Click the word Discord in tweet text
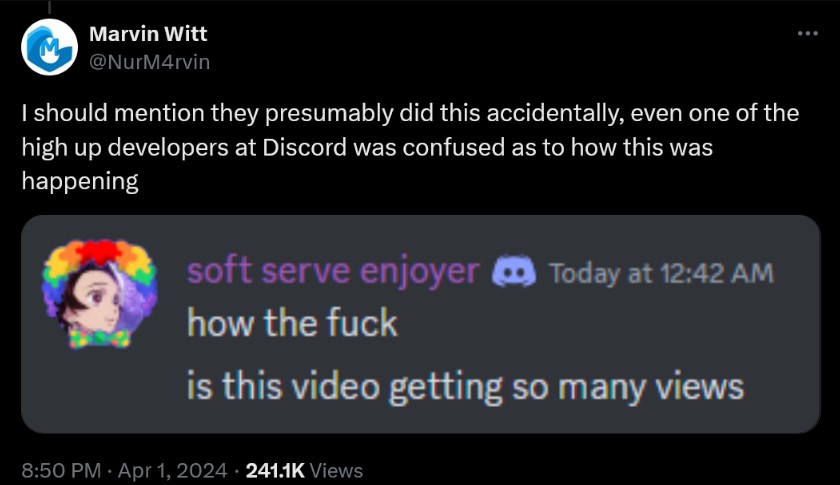840x485 pixels. (305, 147)
